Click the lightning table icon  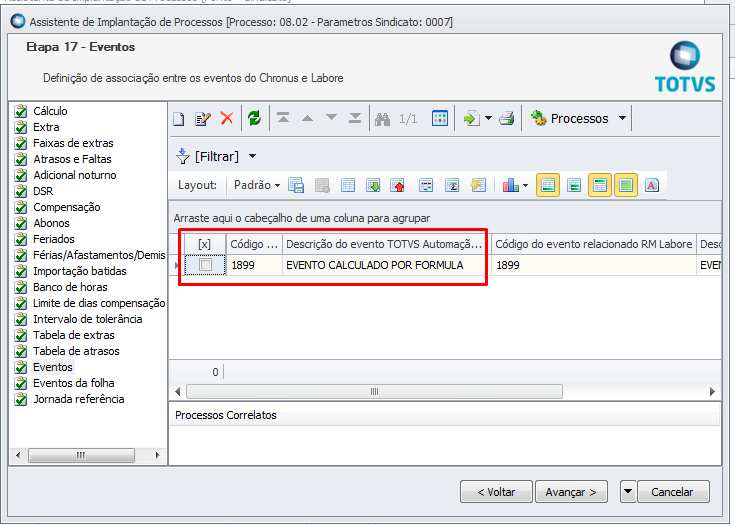[478, 186]
